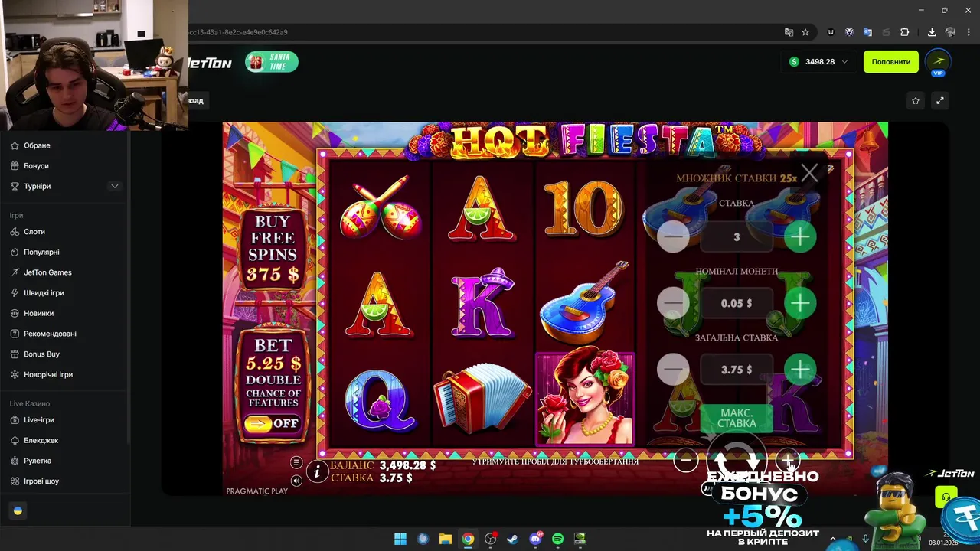Screen dimensions: 980x551
Task: Click Bonus Buy sidebar icon
Action: (x=15, y=354)
